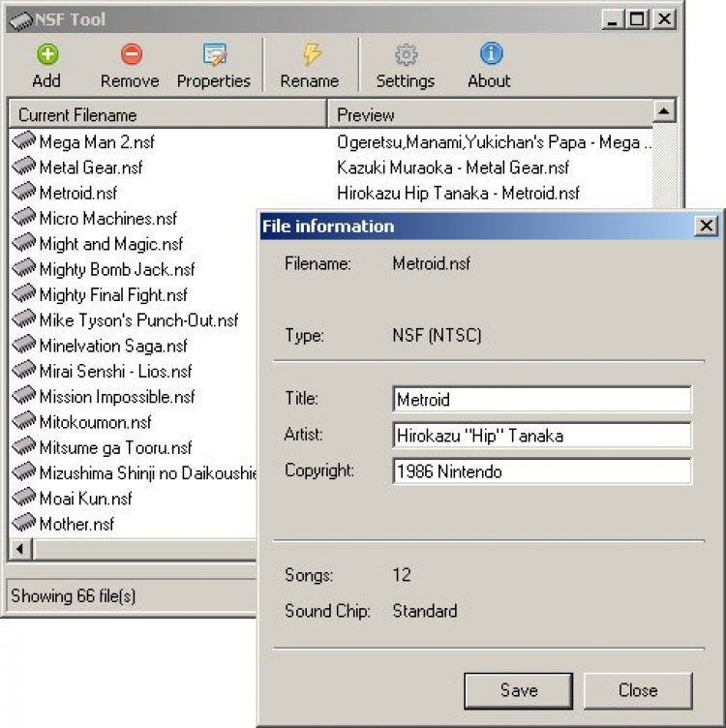Open the Settings gear icon
This screenshot has width=726, height=728.
pos(407,54)
